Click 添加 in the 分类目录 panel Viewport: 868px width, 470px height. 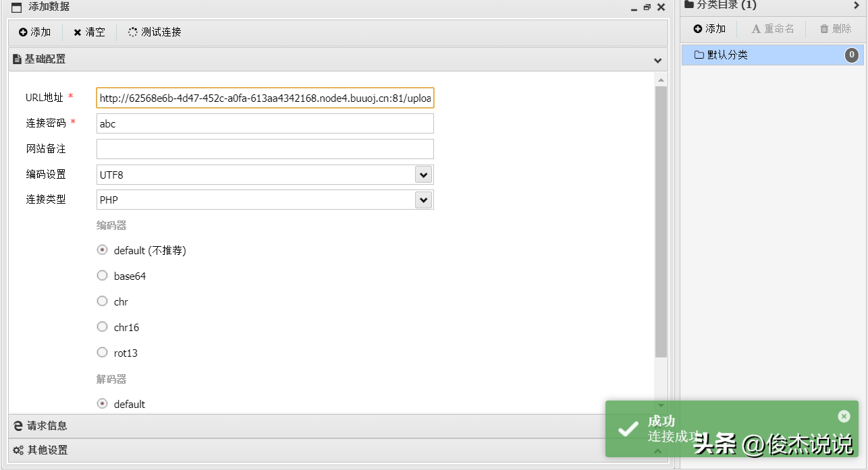point(709,29)
